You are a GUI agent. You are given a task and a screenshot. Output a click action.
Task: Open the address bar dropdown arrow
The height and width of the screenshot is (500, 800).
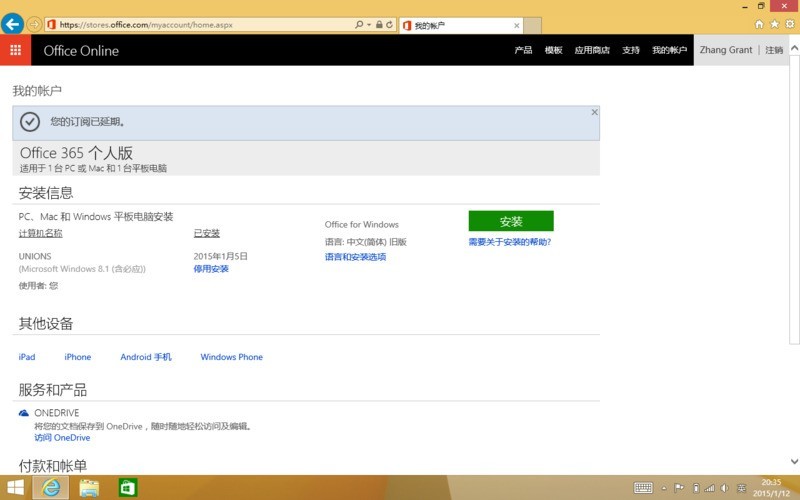click(369, 24)
